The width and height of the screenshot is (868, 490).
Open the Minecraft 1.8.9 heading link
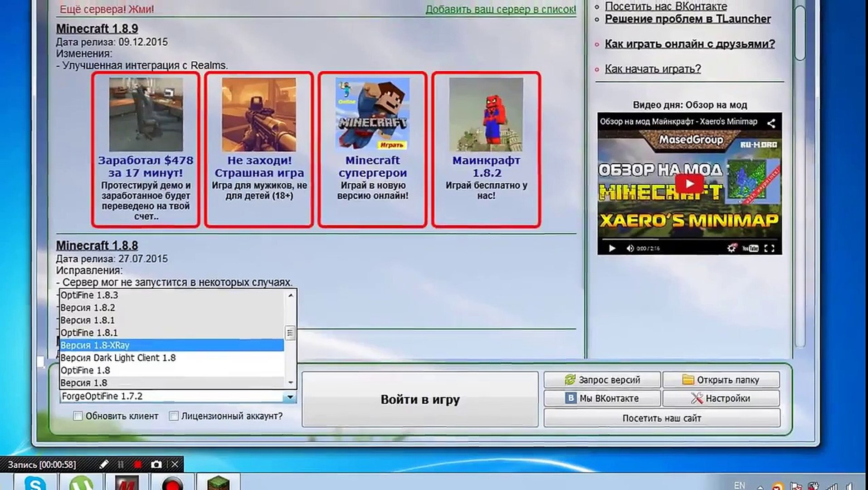pos(97,29)
